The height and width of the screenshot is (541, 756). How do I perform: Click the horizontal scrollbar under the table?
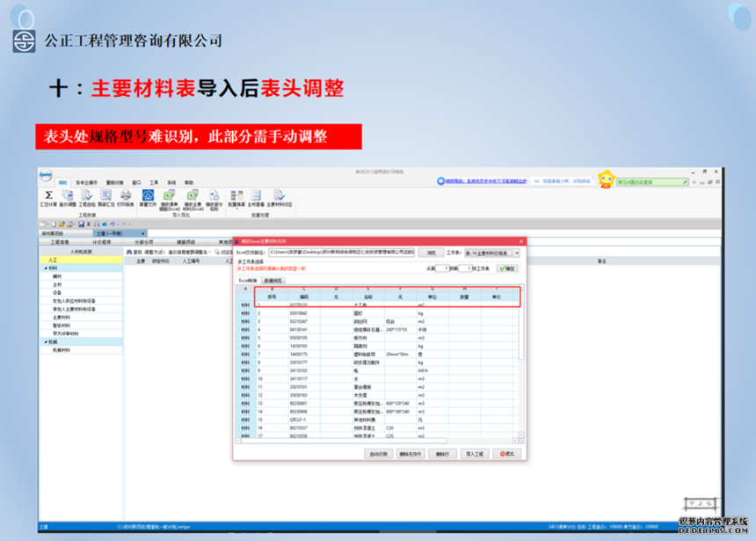(x=352, y=440)
